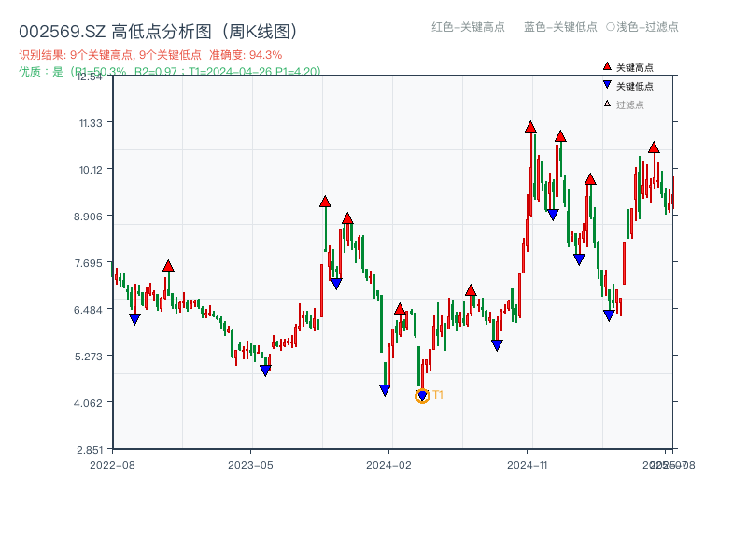The width and height of the screenshot is (747, 560).
Task: Click the 蓝色-关键低点 header text
Action: pos(560,27)
